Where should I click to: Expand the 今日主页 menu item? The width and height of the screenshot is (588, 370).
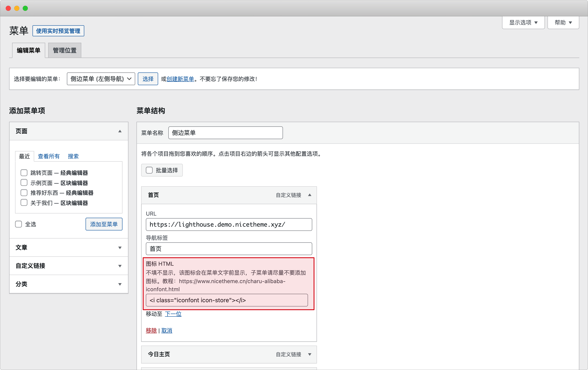point(310,354)
